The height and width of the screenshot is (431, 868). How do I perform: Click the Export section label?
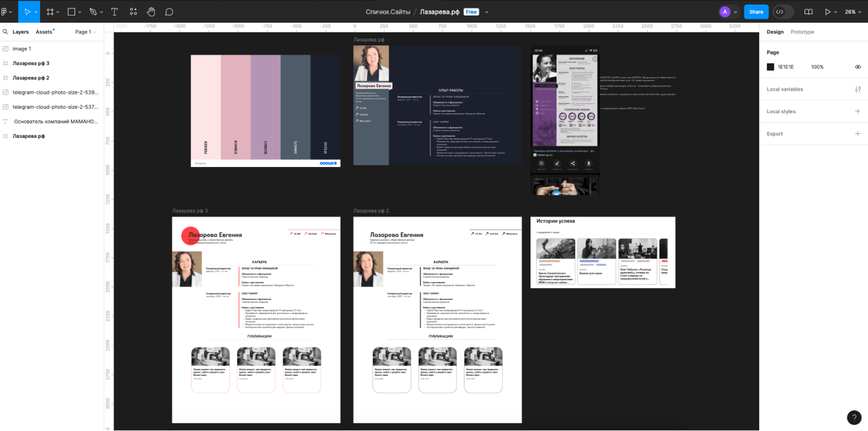pyautogui.click(x=775, y=134)
